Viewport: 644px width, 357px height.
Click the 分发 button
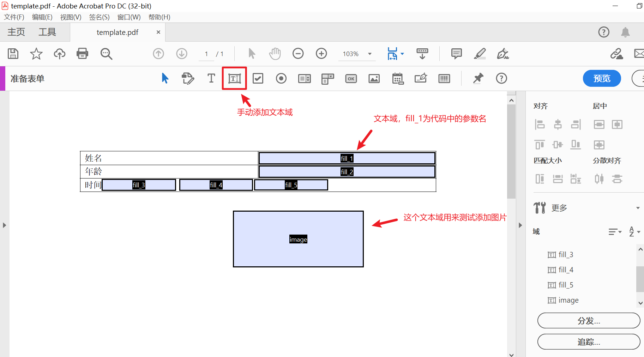click(588, 321)
